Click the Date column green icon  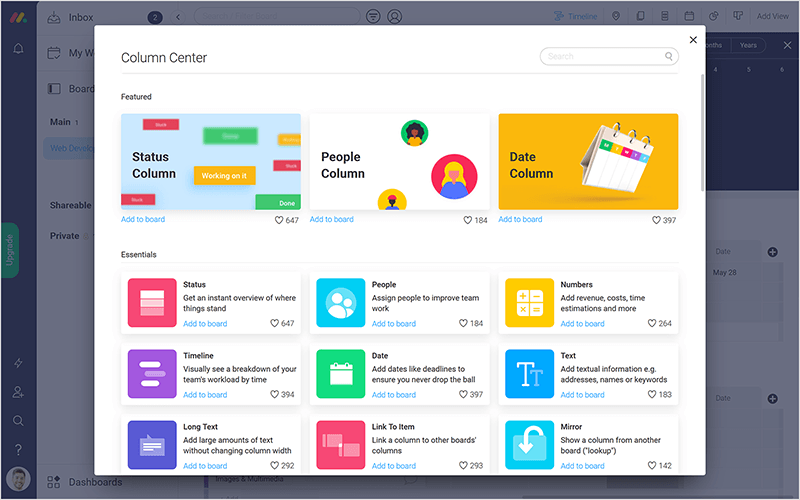[x=341, y=373]
